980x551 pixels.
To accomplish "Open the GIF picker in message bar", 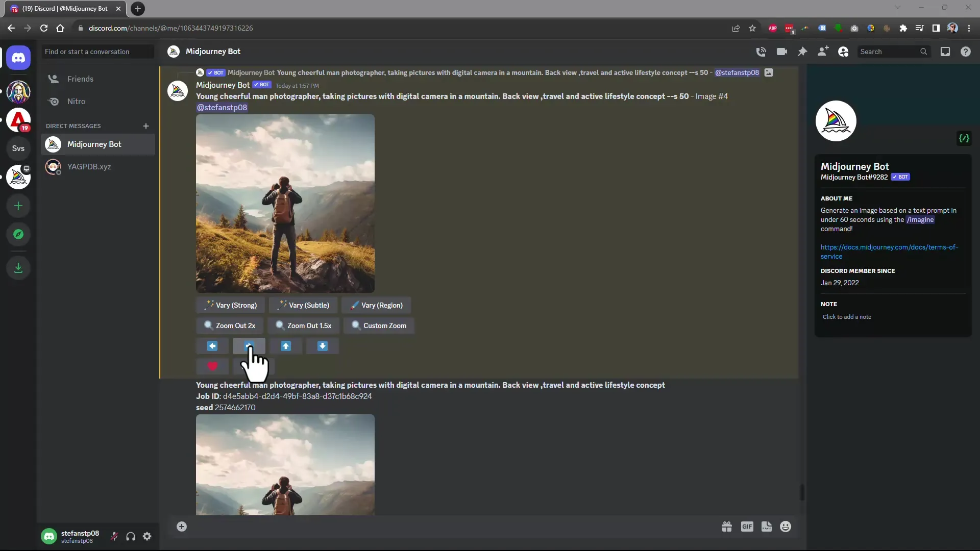I will (x=747, y=527).
